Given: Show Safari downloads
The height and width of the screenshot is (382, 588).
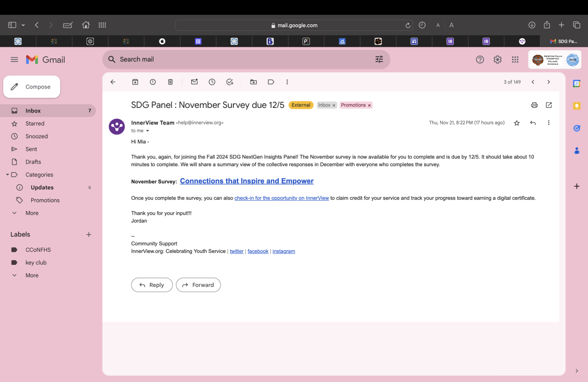Looking at the screenshot, I should click(x=532, y=25).
